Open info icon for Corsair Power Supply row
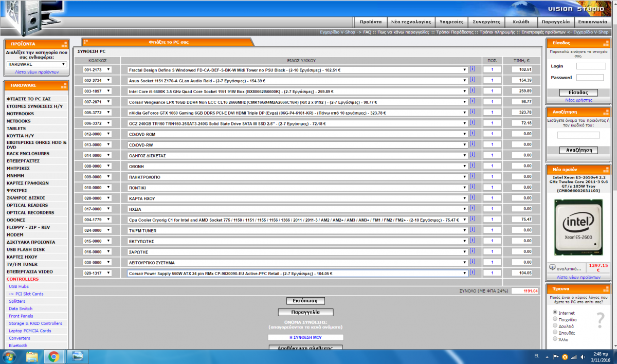 click(473, 273)
